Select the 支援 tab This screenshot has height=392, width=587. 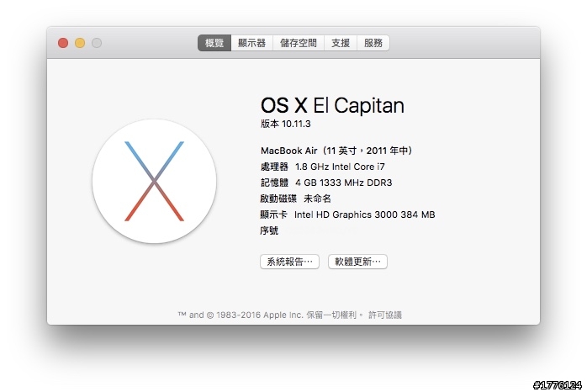(341, 43)
